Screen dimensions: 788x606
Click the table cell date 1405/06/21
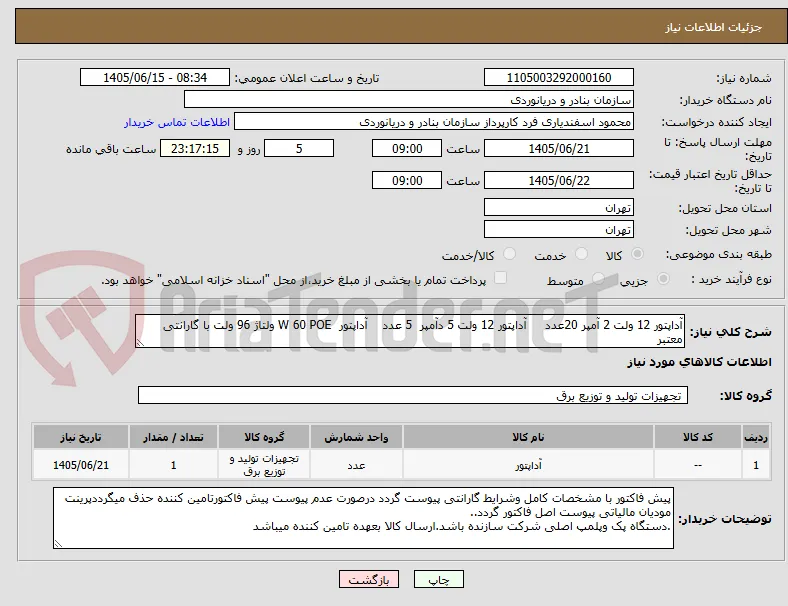[81, 465]
